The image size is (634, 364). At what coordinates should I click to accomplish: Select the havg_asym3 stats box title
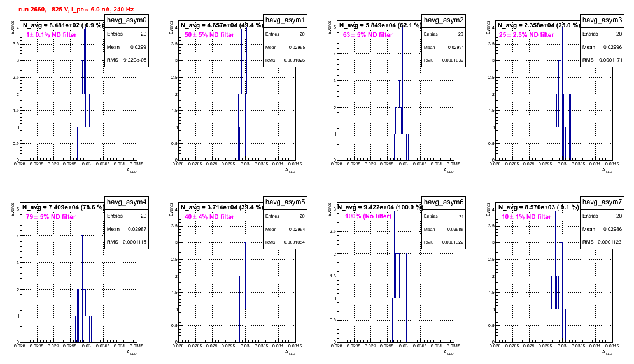(x=602, y=20)
